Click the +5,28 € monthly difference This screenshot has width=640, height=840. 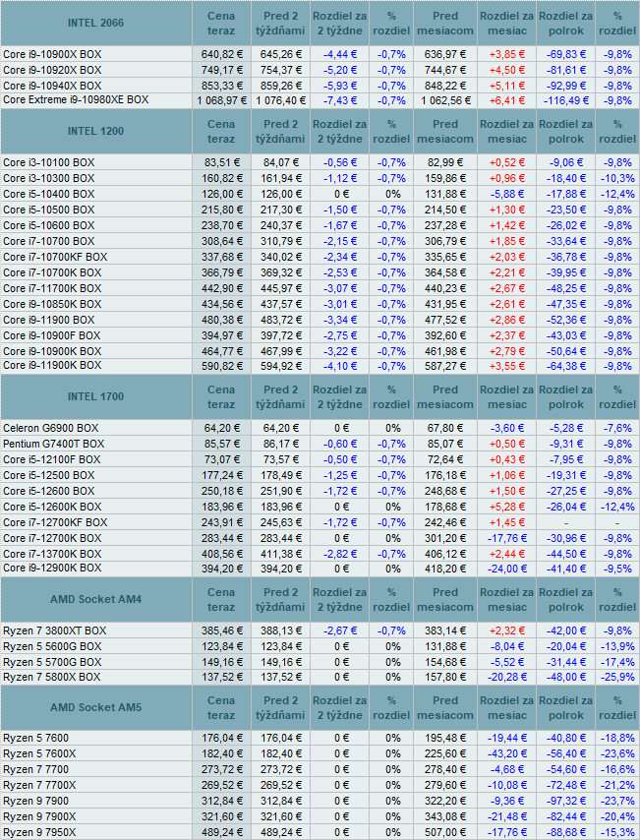click(x=506, y=507)
